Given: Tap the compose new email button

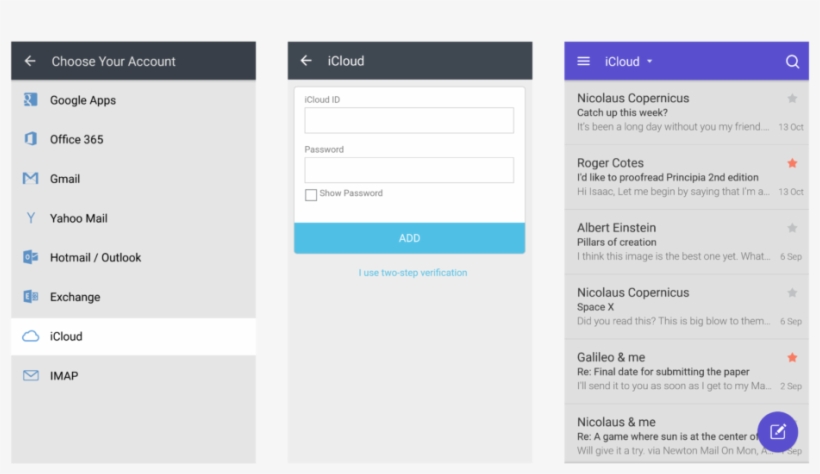Looking at the screenshot, I should pos(778,432).
